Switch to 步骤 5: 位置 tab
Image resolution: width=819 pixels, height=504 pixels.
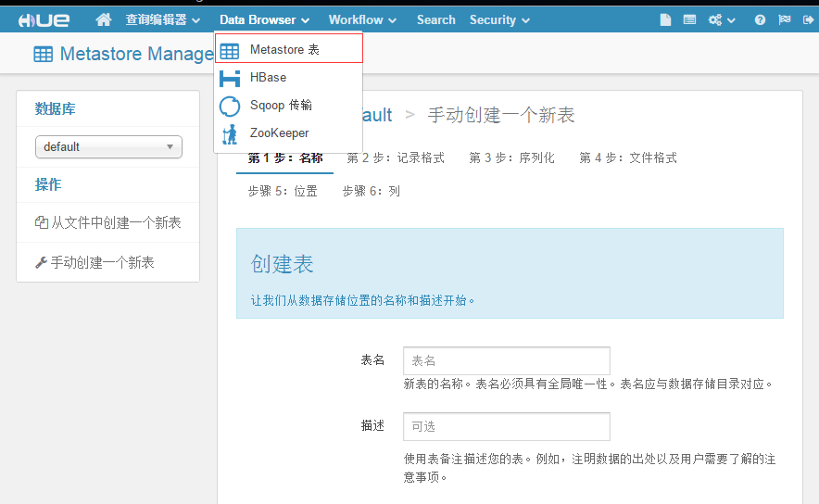[x=283, y=191]
